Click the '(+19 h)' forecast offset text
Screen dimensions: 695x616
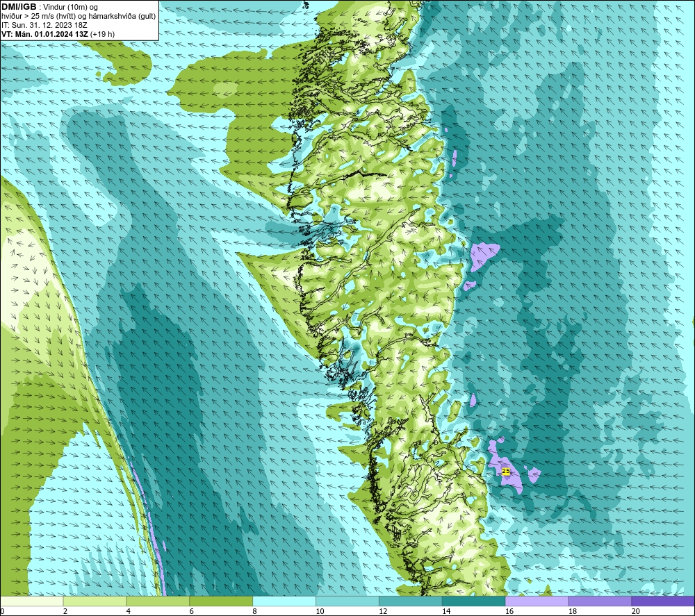pyautogui.click(x=102, y=34)
